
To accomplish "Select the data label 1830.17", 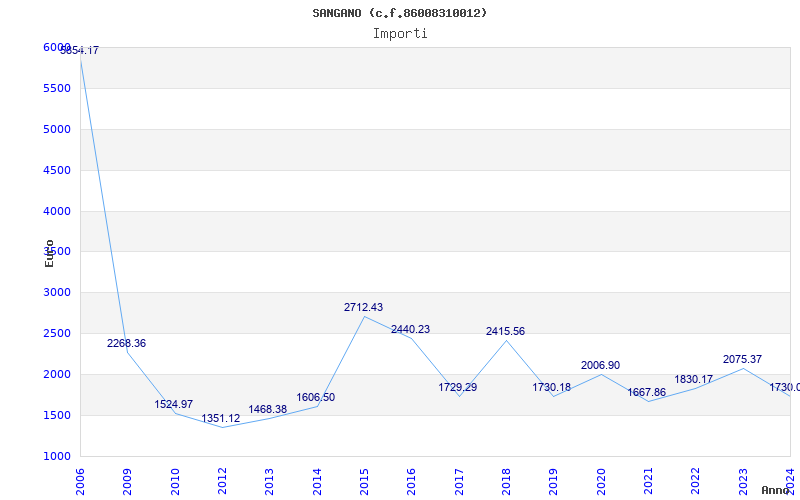I will point(694,380).
